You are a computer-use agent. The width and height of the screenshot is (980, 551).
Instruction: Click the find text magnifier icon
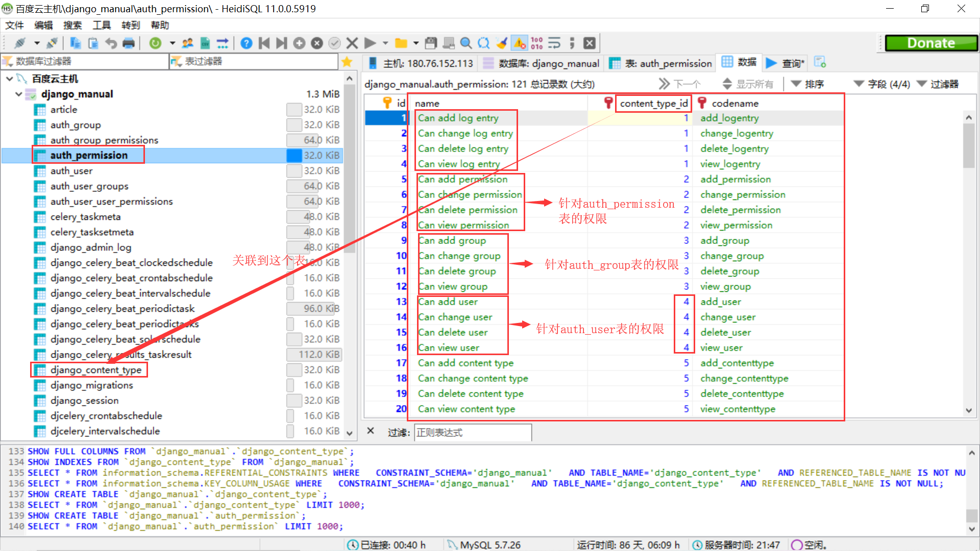[x=465, y=43]
